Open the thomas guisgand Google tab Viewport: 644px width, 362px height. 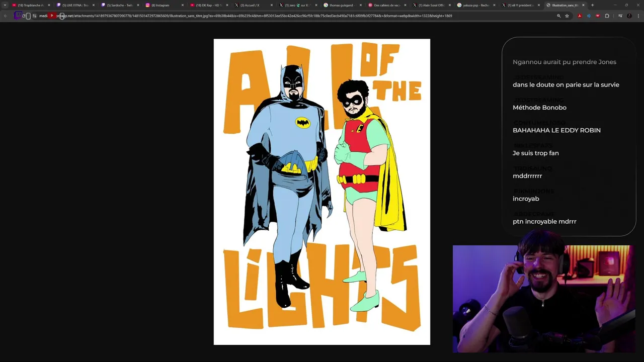(x=342, y=5)
